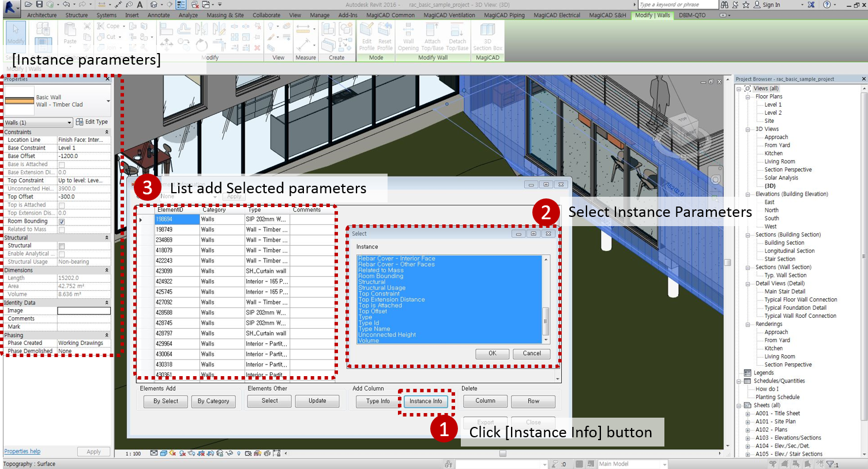Click the Instance Info button

pos(426,401)
